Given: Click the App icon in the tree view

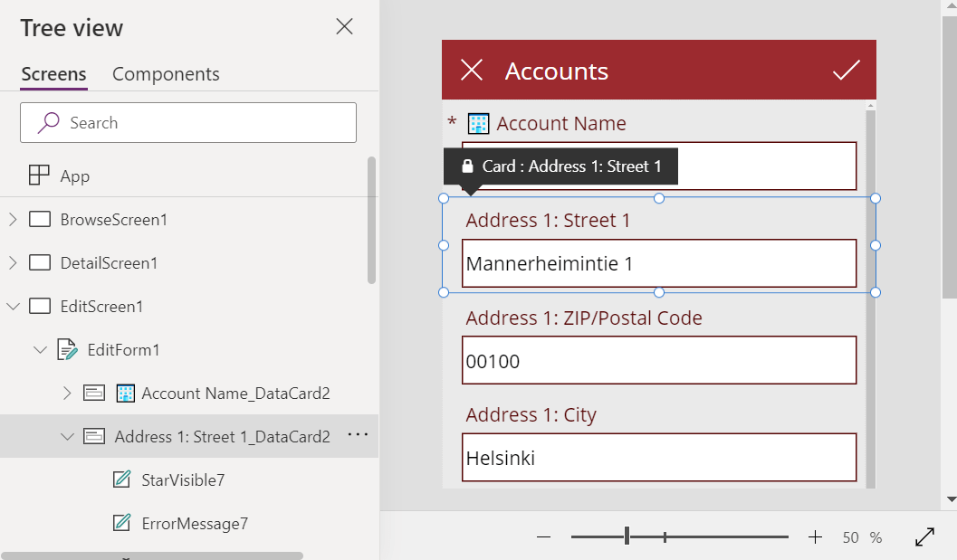Looking at the screenshot, I should click(x=38, y=176).
